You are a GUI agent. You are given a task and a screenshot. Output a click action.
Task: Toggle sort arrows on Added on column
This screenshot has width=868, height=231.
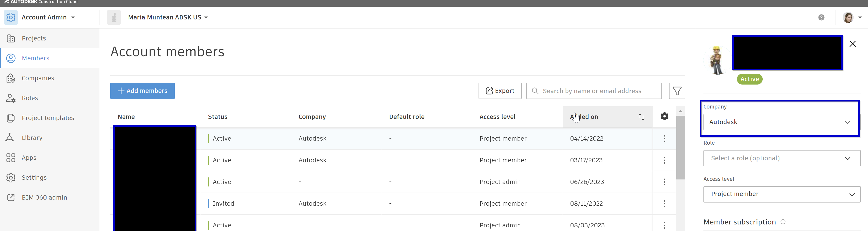641,117
